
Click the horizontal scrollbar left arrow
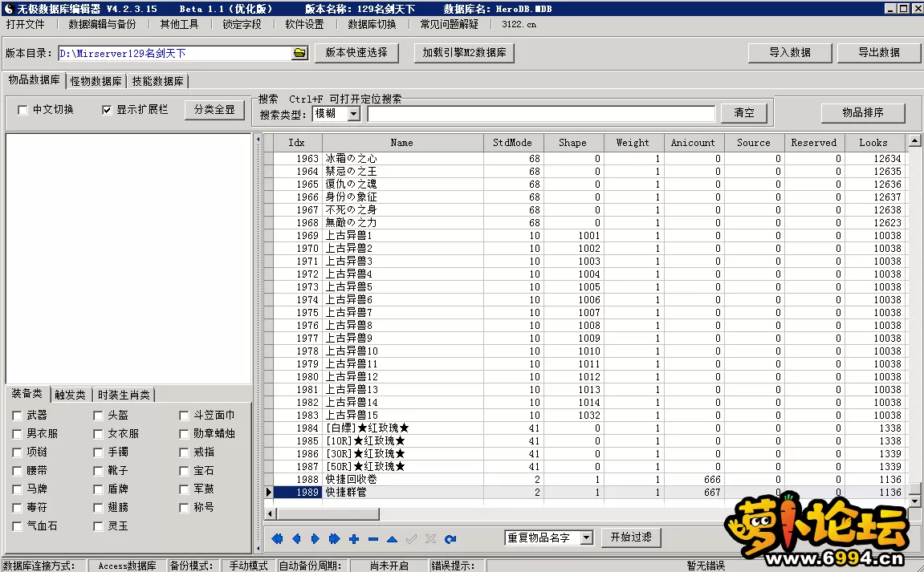click(x=270, y=513)
